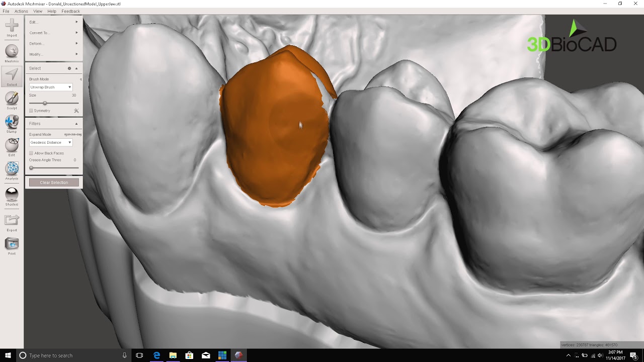Viewport: 644px width, 362px height.
Task: Open the Geodesic Distance expand mode dropdown
Action: tap(51, 142)
